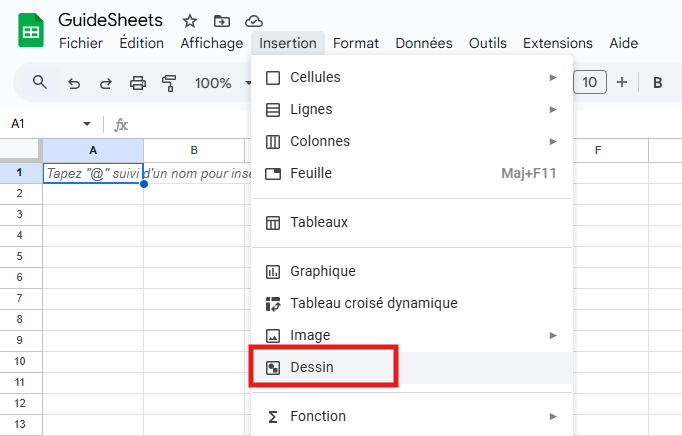Select column B header
Image resolution: width=682 pixels, height=436 pixels.
(x=194, y=150)
